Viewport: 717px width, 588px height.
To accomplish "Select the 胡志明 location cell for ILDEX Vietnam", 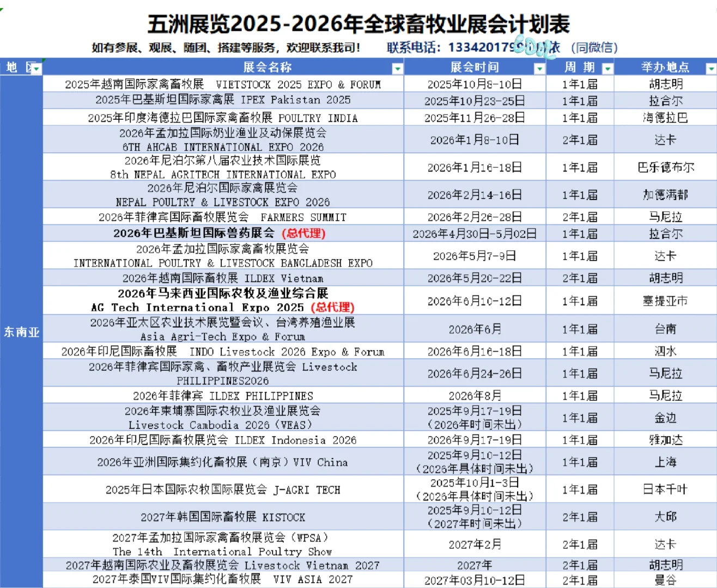I will pyautogui.click(x=665, y=278).
